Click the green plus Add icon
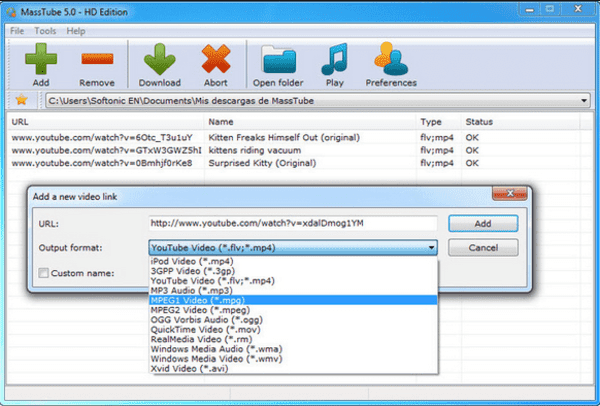The image size is (600, 406). (40, 60)
